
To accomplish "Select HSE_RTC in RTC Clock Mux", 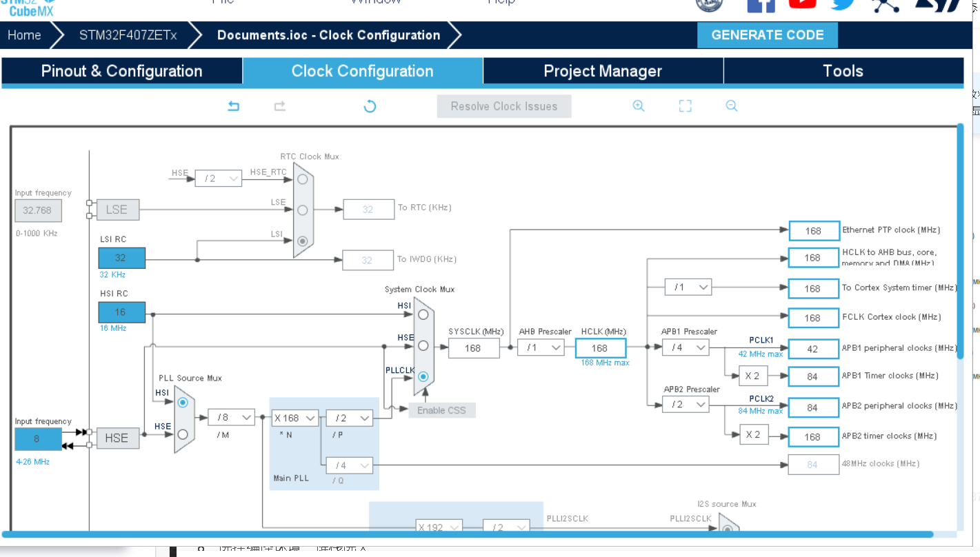I will pos(302,179).
